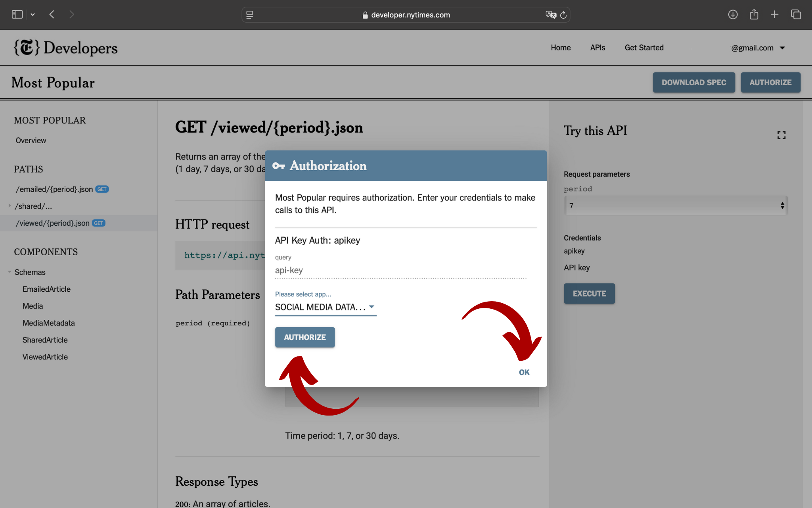
Task: Click the 'period (required)' parameter text
Action: click(x=213, y=323)
